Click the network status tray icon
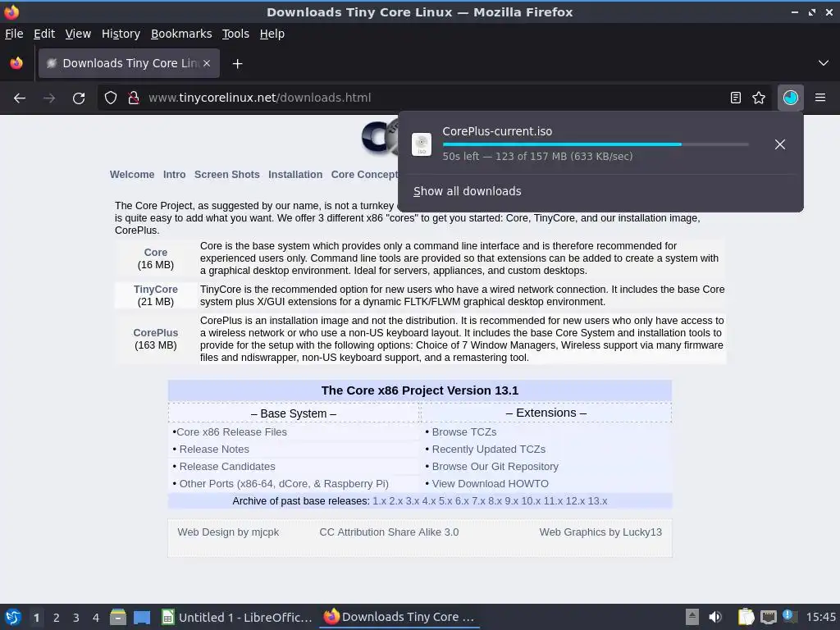This screenshot has width=840, height=630. [x=768, y=617]
